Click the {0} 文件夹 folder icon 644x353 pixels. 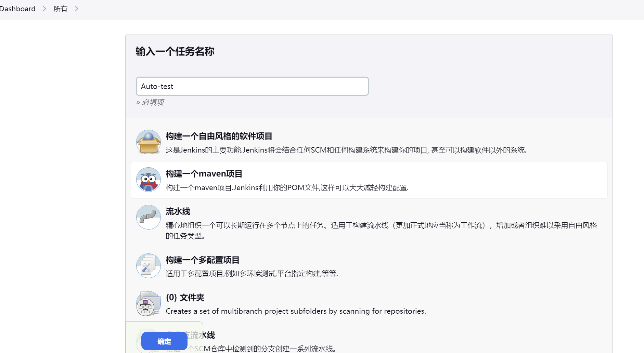pyautogui.click(x=149, y=303)
